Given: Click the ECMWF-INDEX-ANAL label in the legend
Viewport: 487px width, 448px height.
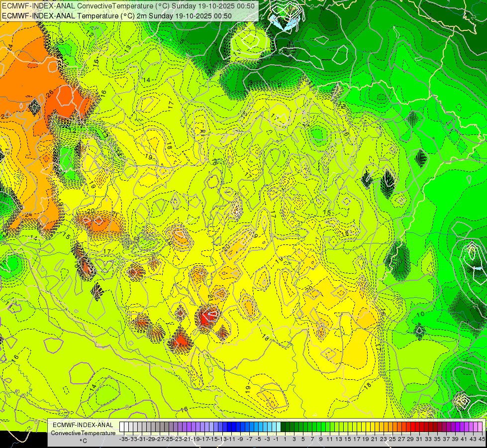Looking at the screenshot, I should [83, 425].
